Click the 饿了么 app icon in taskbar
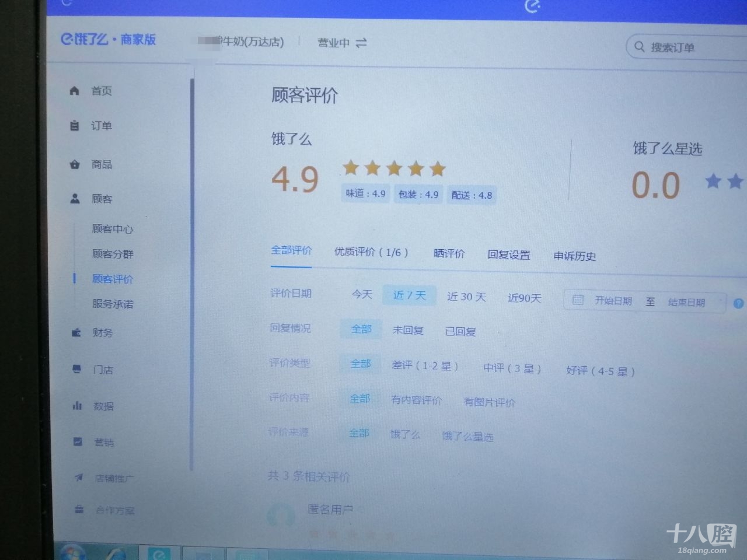Image resolution: width=747 pixels, height=560 pixels. pyautogui.click(x=159, y=554)
